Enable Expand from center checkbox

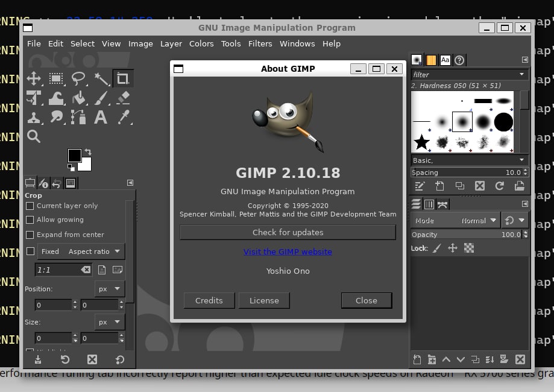30,235
